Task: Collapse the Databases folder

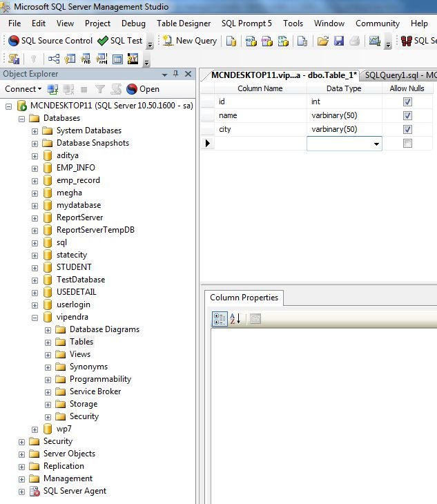Action: click(21, 119)
